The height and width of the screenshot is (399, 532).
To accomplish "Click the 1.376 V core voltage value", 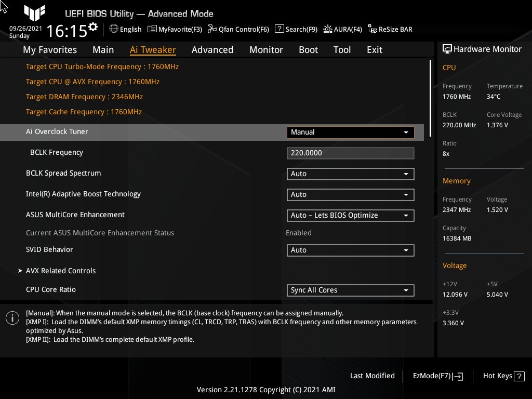I will click(497, 125).
